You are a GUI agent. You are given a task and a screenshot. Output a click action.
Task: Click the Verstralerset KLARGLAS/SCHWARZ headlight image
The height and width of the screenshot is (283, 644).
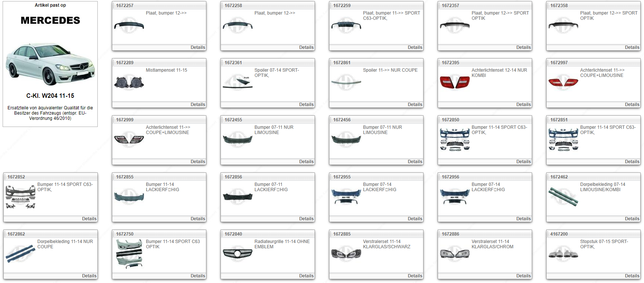tap(346, 254)
